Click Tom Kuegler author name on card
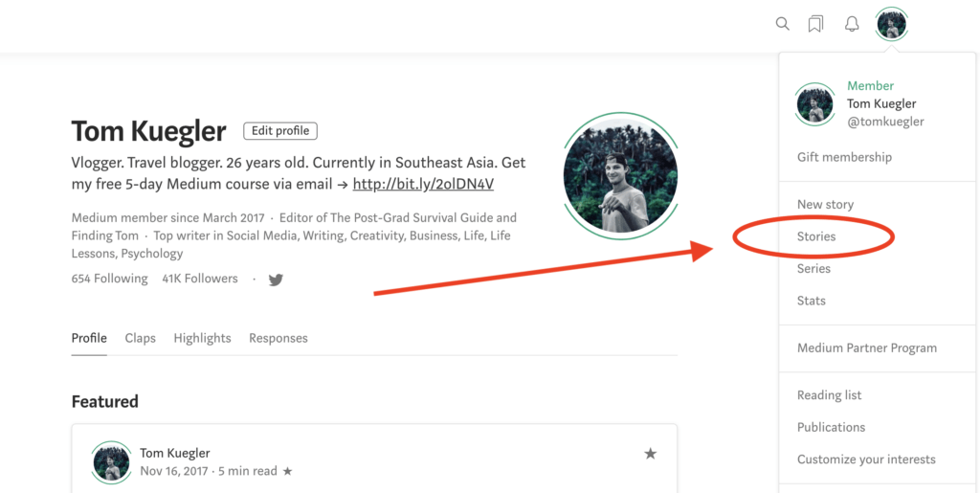 tap(174, 453)
